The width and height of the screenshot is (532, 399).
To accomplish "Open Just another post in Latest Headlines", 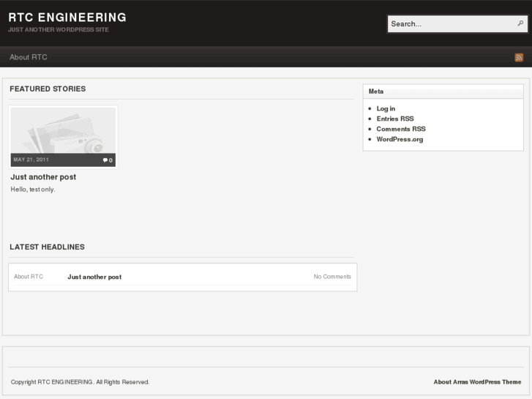I will [94, 277].
